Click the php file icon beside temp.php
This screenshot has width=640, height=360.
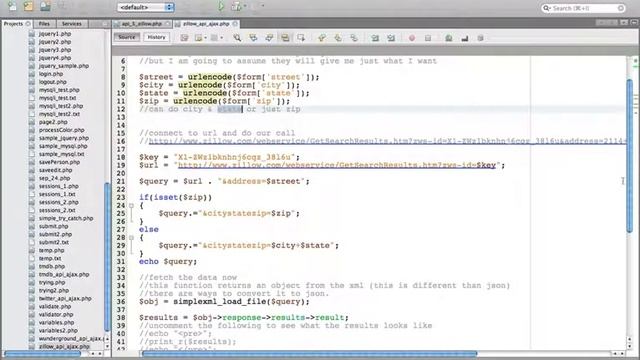pos(32,250)
